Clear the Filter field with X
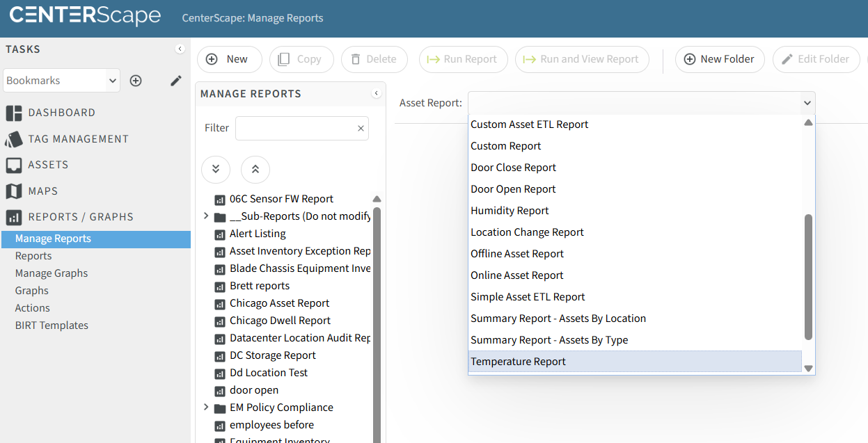 361,128
